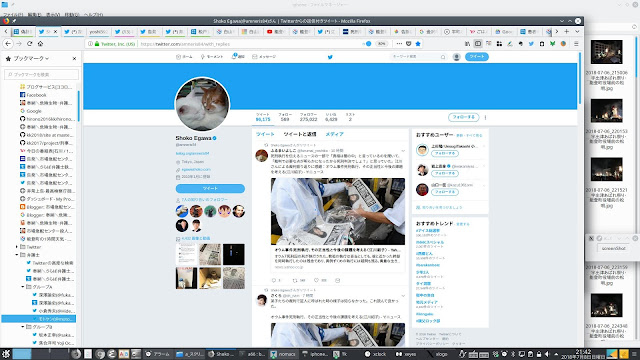Viewport: 640px width, 360px height.
Task: Open the 通知 notifications navigation item
Action: click(238, 57)
